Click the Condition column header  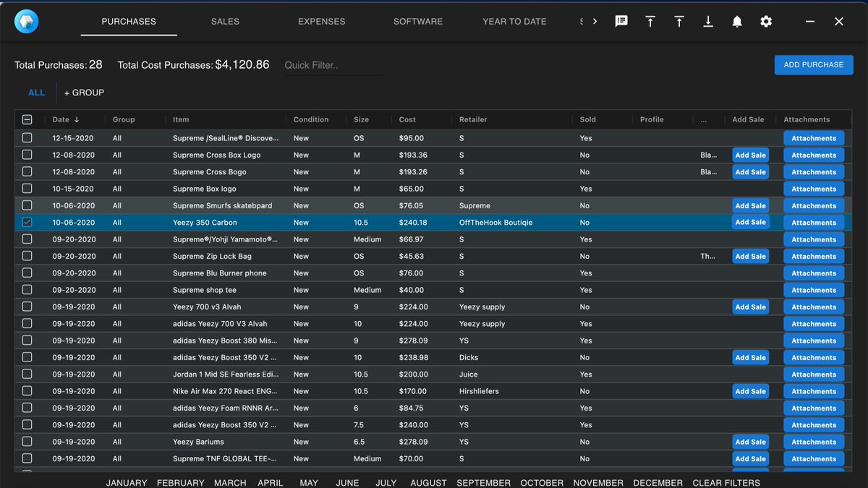[x=311, y=120]
